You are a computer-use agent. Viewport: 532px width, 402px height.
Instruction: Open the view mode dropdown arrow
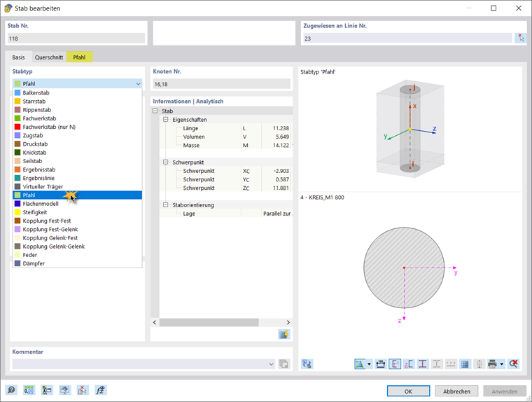pos(369,364)
